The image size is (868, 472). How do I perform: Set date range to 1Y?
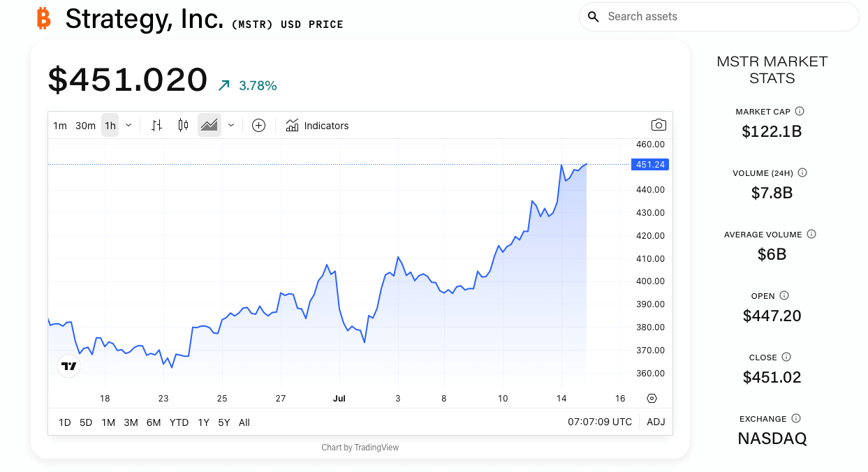tap(203, 422)
